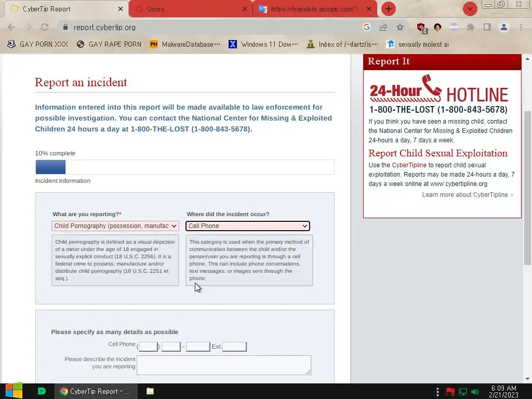View site info via lock icon
The width and height of the screenshot is (532, 399).
point(65,27)
